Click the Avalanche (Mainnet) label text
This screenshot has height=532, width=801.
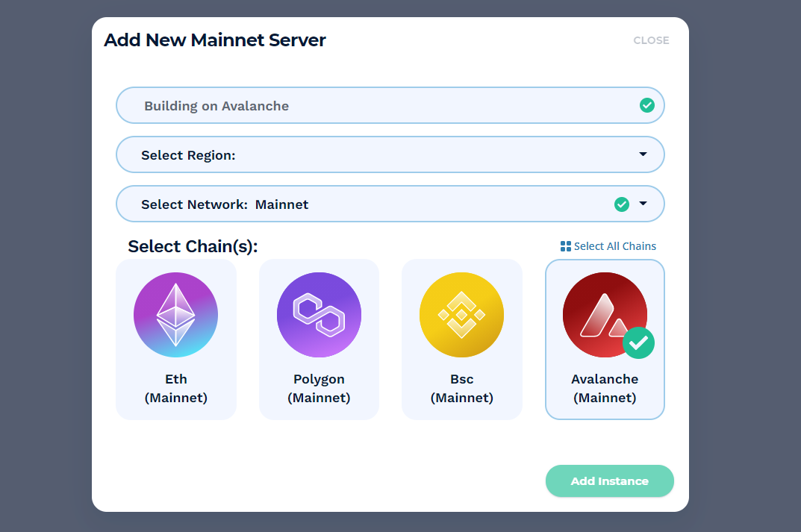(x=605, y=389)
